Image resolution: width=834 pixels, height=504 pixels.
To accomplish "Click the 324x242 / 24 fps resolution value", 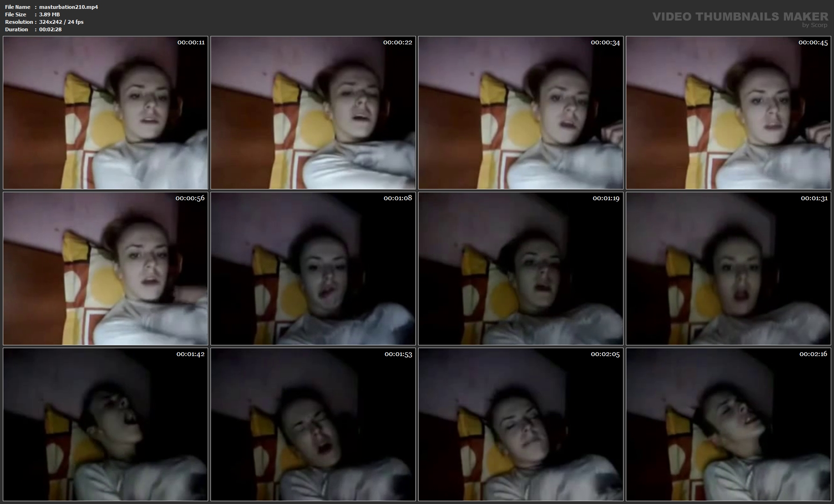I will click(x=61, y=22).
